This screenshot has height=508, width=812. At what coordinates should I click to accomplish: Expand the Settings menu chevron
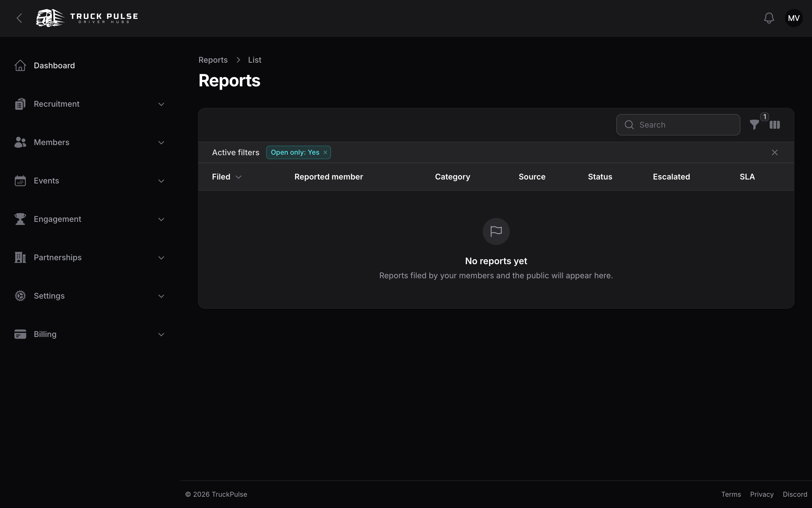tap(161, 296)
